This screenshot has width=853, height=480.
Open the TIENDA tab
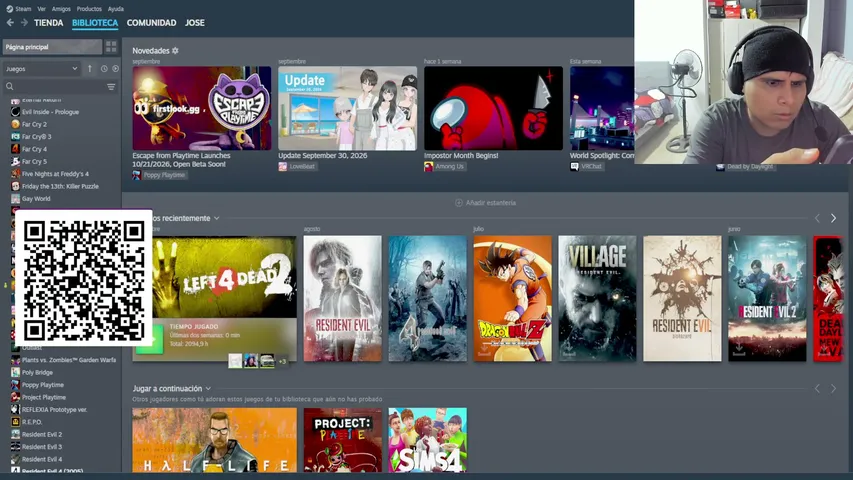[x=48, y=23]
